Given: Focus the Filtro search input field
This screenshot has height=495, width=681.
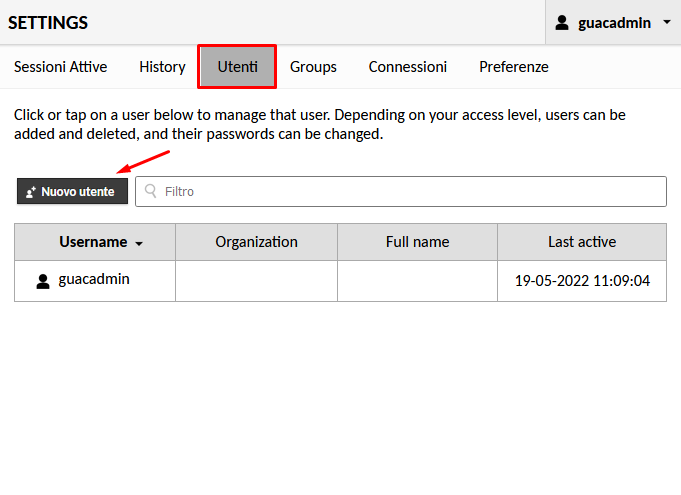Looking at the screenshot, I should [x=401, y=191].
